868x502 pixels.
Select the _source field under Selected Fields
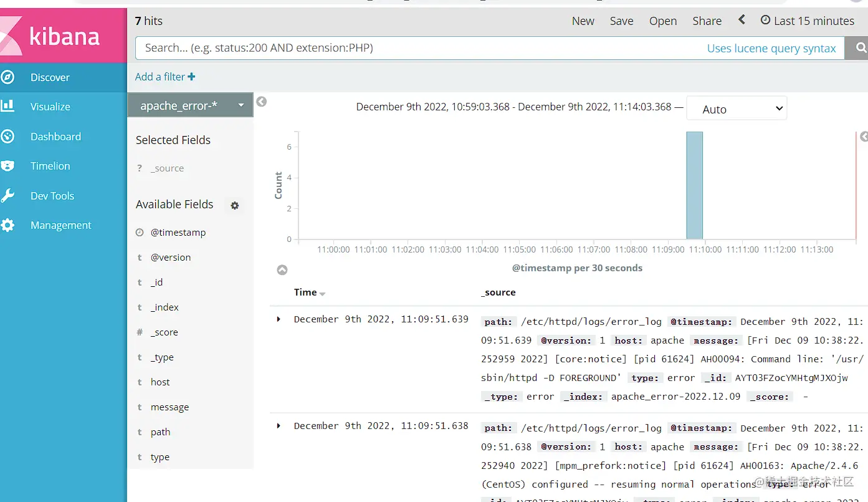(167, 168)
